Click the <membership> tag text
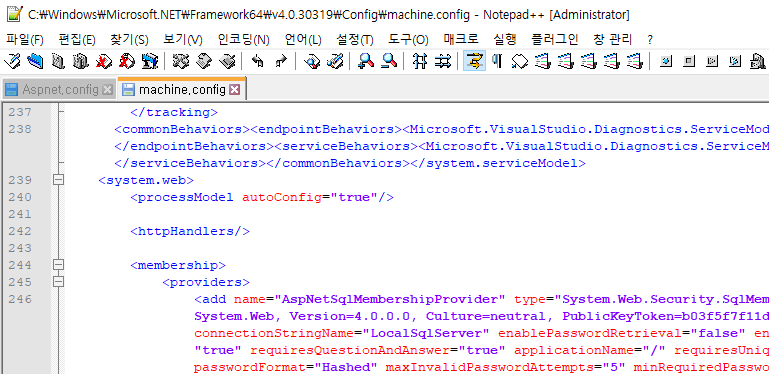769x374 pixels. coord(178,265)
